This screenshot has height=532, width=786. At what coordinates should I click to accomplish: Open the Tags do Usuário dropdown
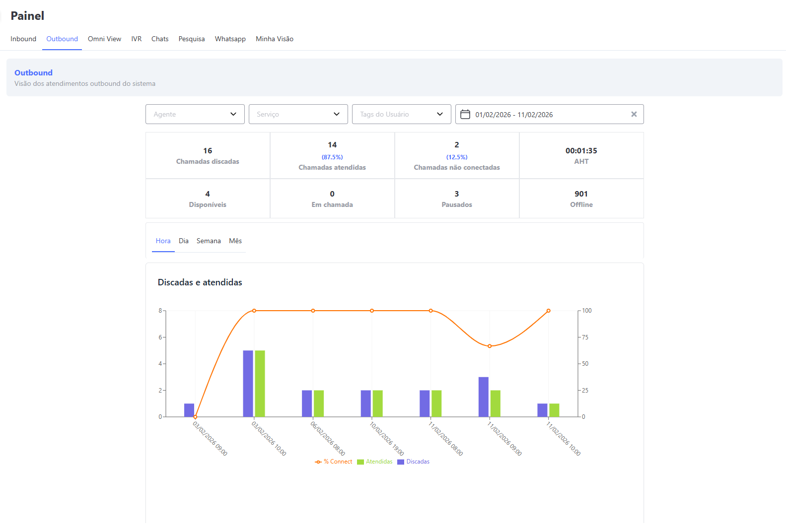(x=401, y=114)
